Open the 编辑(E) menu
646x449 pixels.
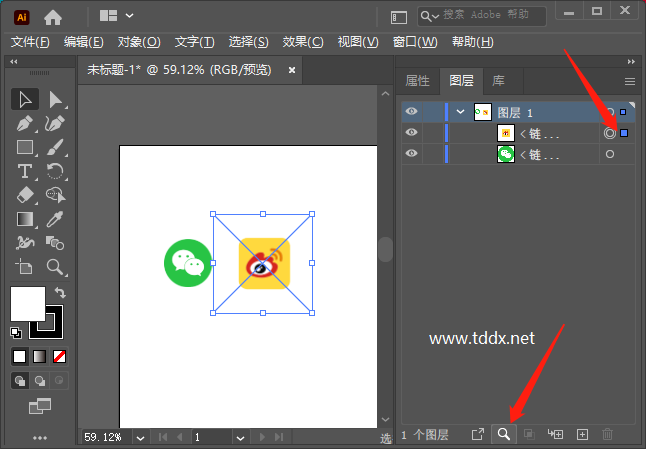(84, 42)
